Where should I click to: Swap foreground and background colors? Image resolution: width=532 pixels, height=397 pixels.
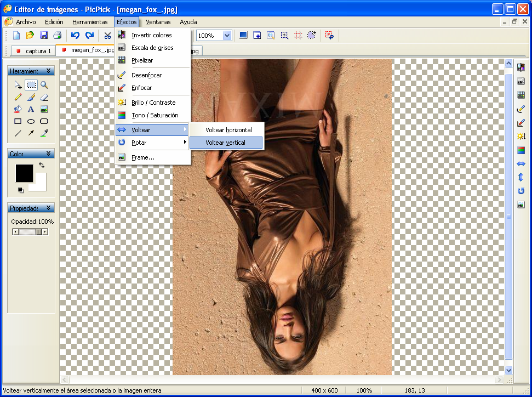point(42,165)
